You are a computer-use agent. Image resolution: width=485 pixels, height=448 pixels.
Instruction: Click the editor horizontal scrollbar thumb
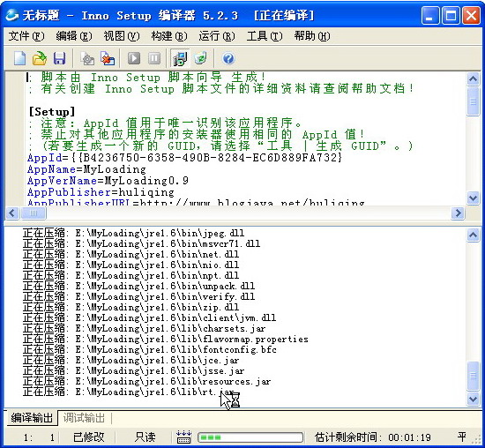pyautogui.click(x=34, y=213)
